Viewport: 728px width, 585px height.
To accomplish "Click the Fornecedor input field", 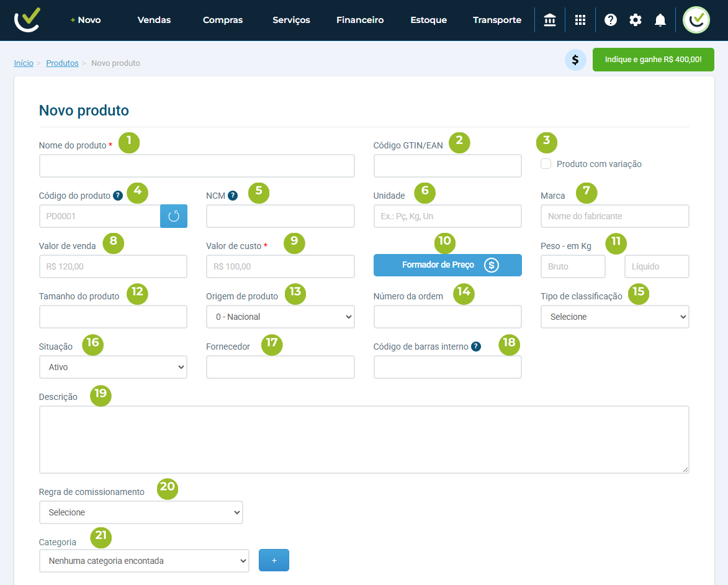I will click(281, 367).
